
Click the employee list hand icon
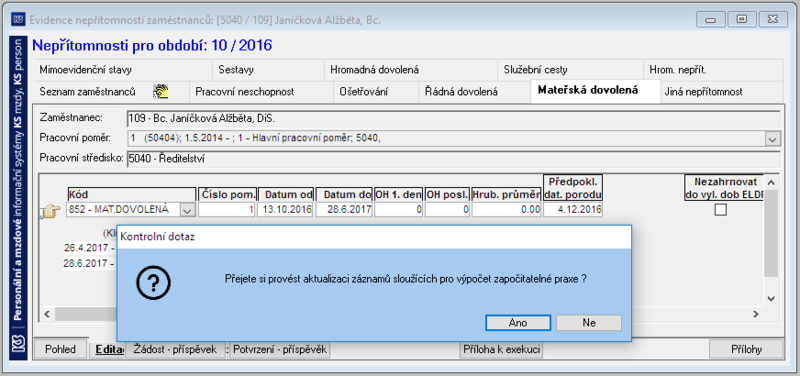click(x=161, y=92)
